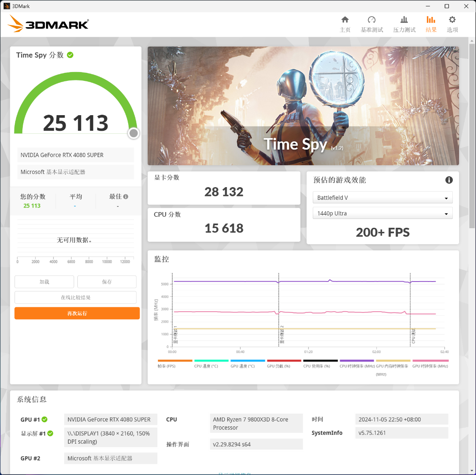
Task: Click the AMD Ryzen 7 9800X3D processor value
Action: pos(256,423)
